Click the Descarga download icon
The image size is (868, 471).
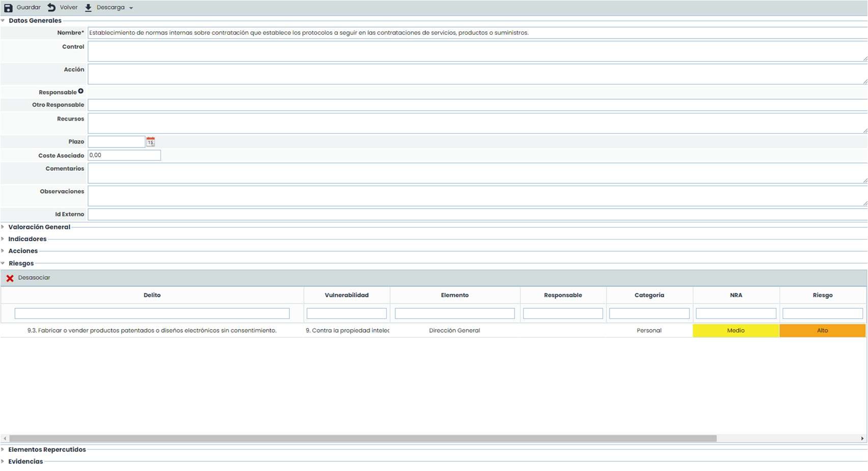(88, 8)
